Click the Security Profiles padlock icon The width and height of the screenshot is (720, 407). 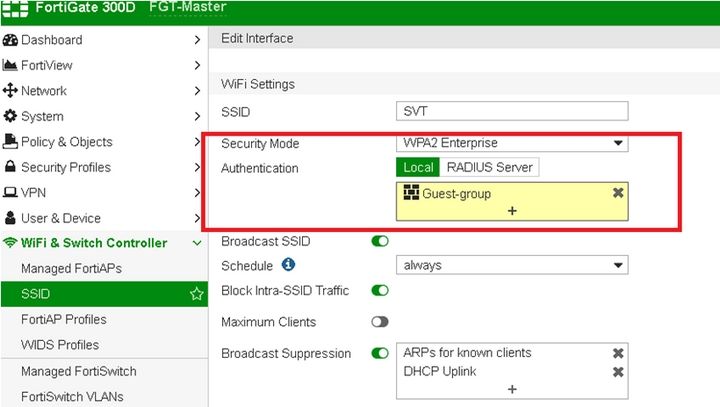(x=11, y=167)
